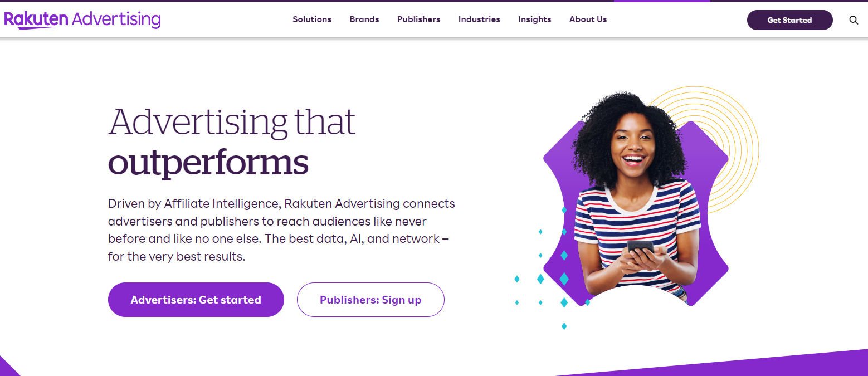Viewport: 868px width, 376px height.
Task: Click the Rakuten Advertising logo
Action: coord(82,20)
